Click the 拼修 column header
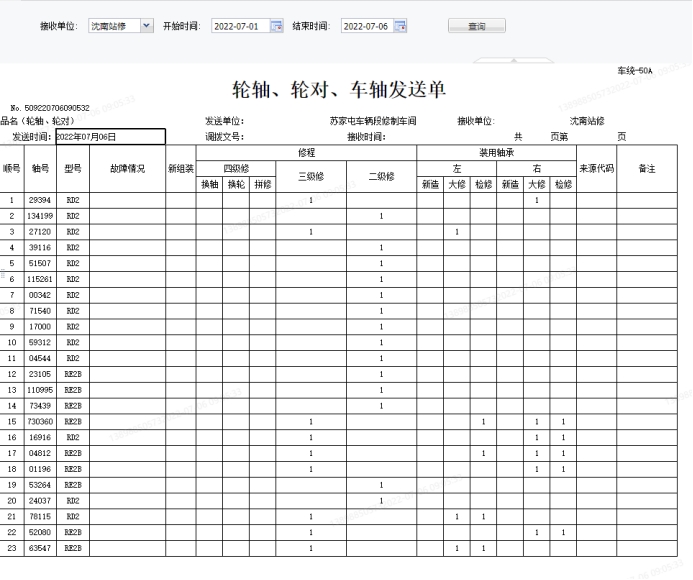The height and width of the screenshot is (580, 693). click(x=263, y=184)
